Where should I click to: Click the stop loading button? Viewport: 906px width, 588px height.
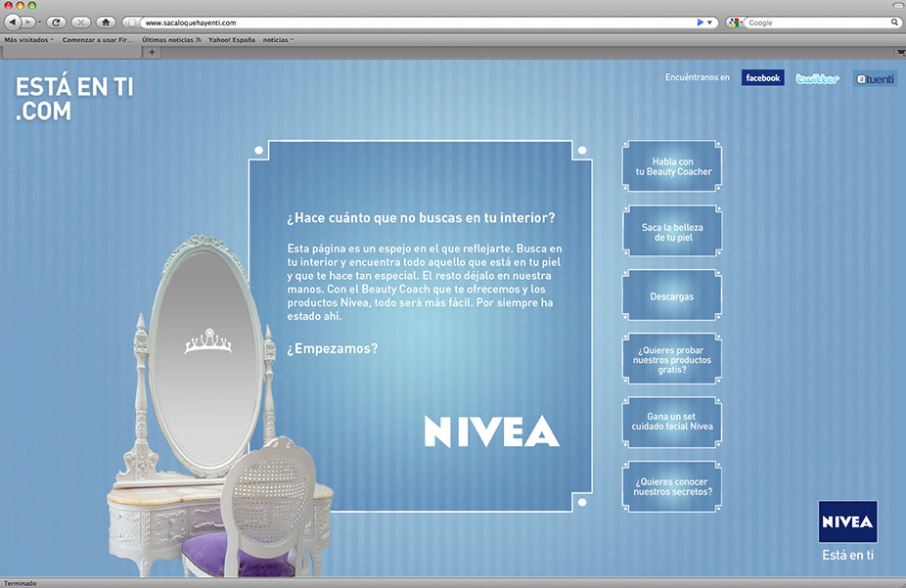80,22
